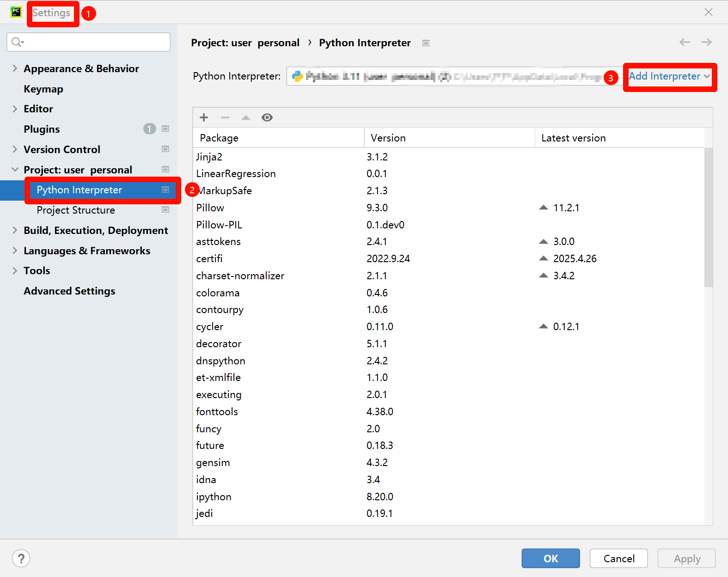Select the gensim package row
Viewport: 728px width, 577px height.
tap(448, 462)
